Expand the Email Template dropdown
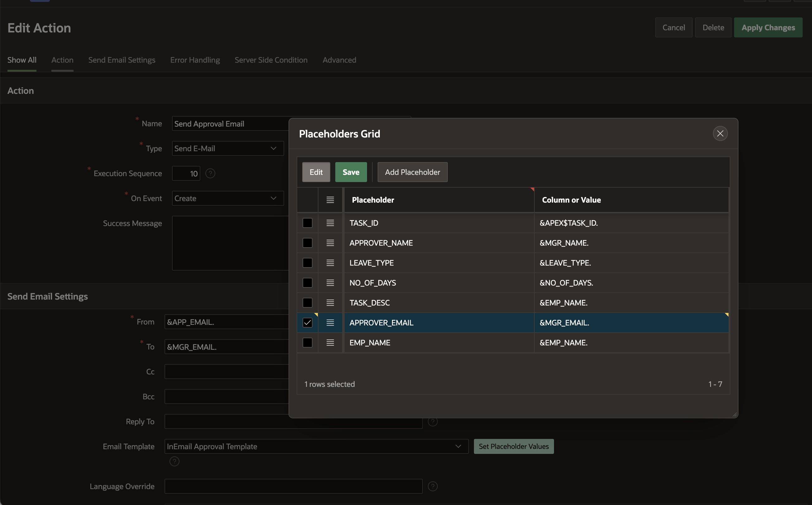812x505 pixels. (316, 446)
